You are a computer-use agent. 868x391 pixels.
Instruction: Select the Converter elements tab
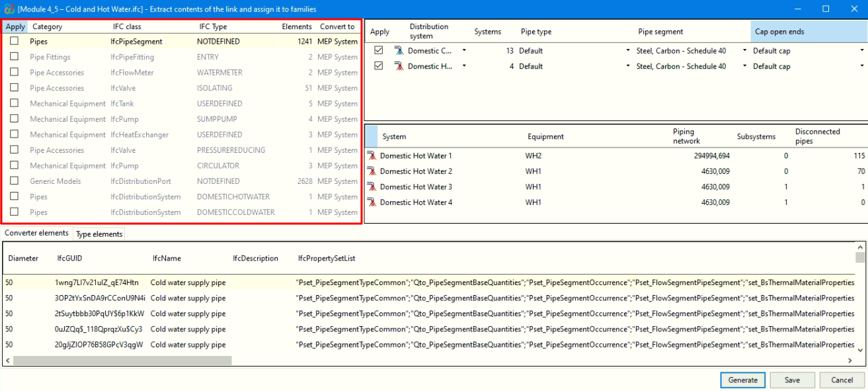[36, 234]
